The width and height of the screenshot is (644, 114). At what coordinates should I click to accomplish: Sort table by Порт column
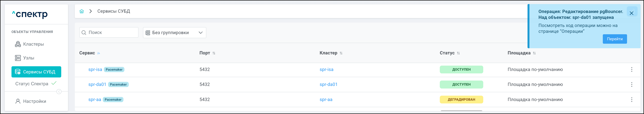coord(214,53)
